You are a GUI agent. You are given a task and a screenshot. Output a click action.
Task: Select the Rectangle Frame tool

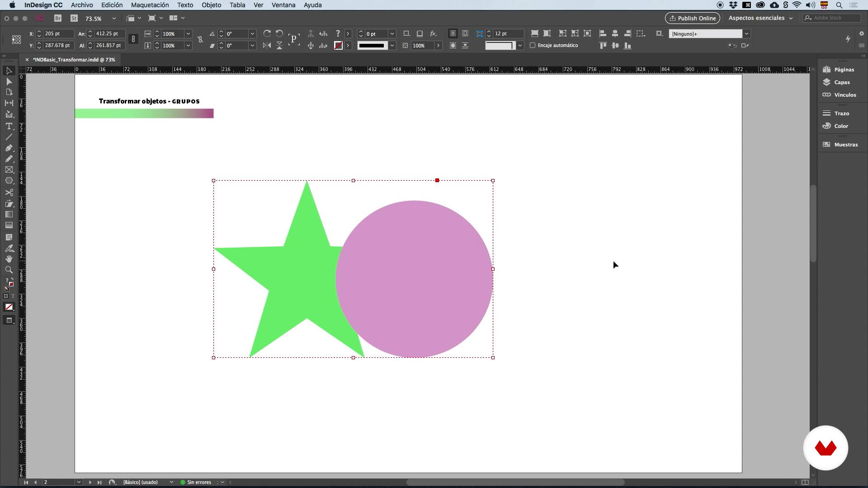tap(9, 170)
